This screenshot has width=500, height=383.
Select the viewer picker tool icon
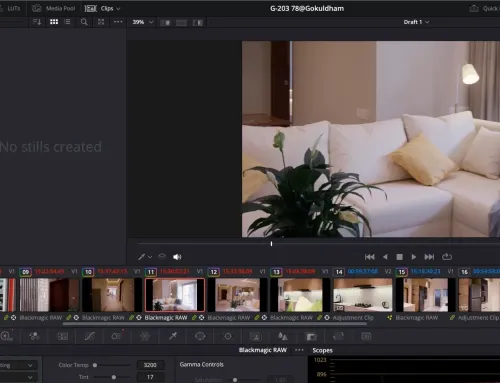click(142, 257)
